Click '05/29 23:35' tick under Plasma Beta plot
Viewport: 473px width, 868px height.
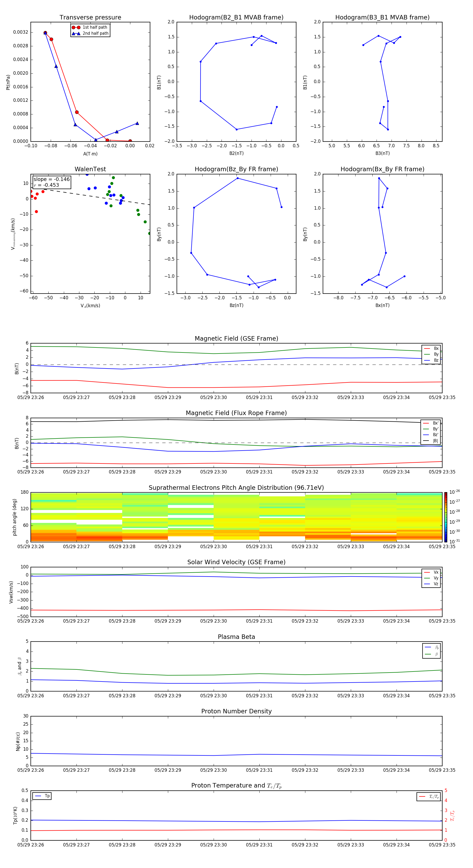click(442, 695)
